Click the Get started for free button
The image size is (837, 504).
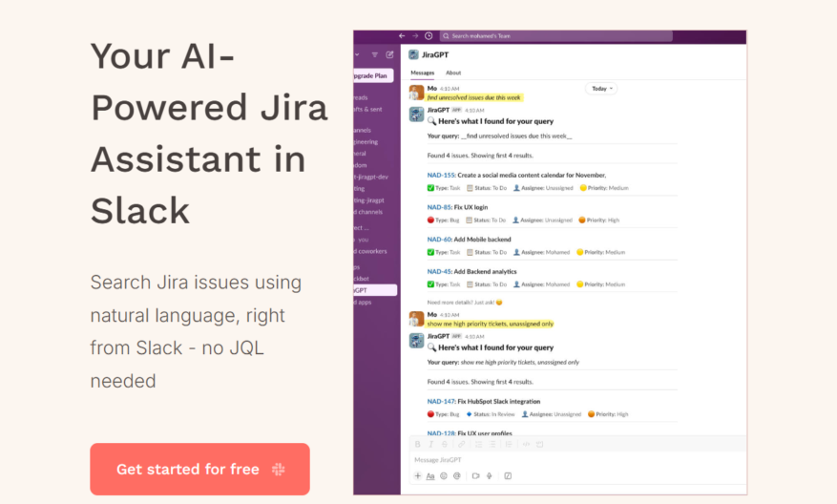click(x=199, y=469)
